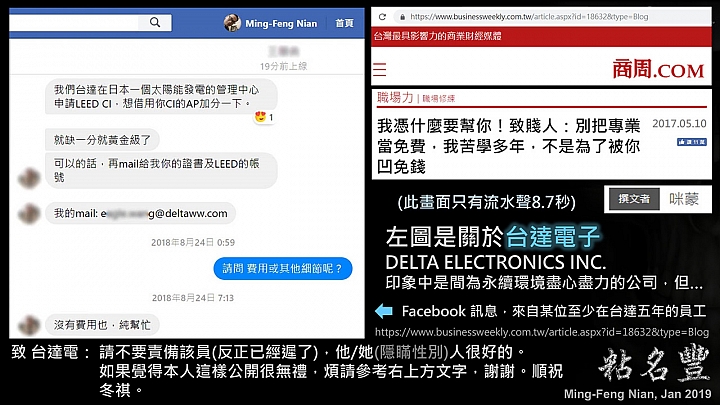Click the 商周.COM logo
The height and width of the screenshot is (405, 720).
pos(658,70)
